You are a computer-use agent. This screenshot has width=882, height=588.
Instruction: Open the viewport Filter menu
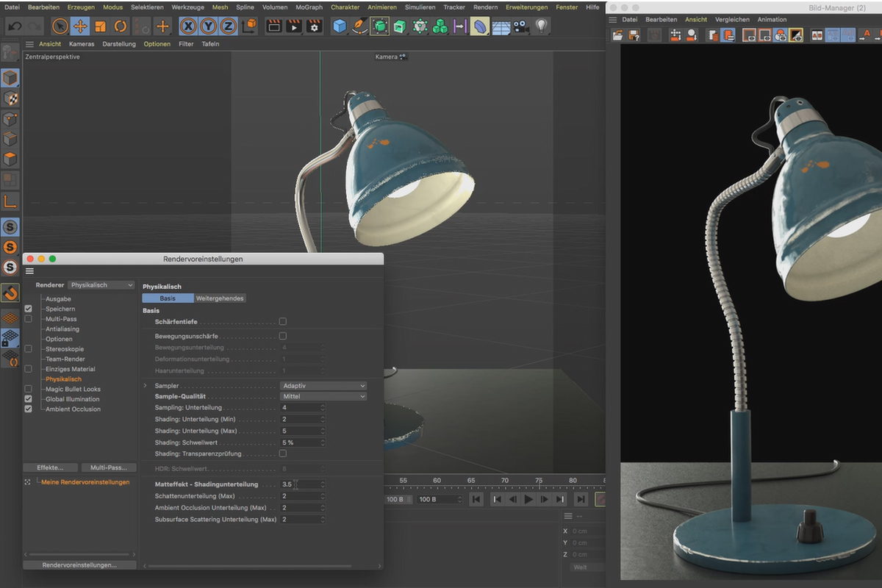(186, 44)
